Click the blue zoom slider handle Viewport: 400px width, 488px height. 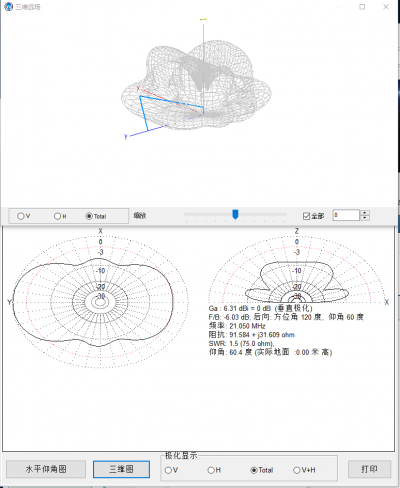tap(235, 214)
